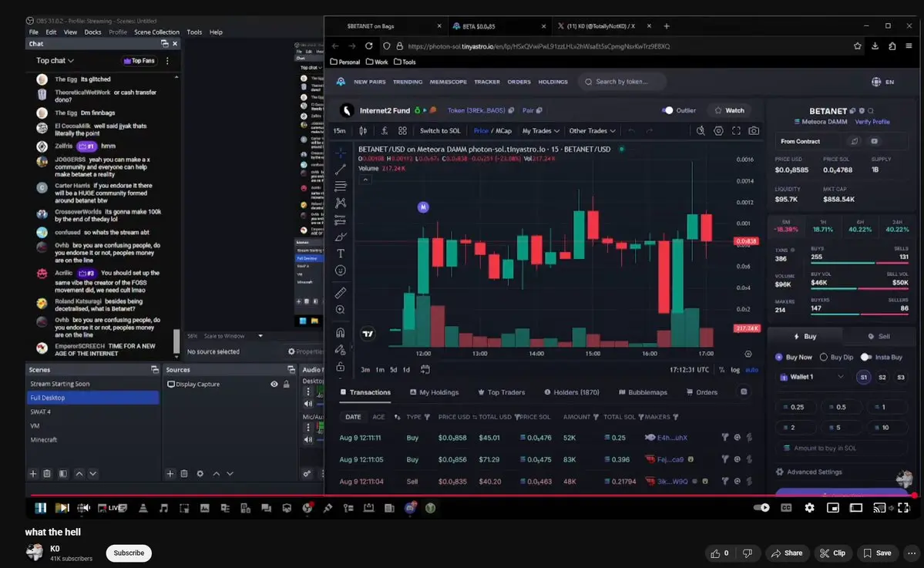Image resolution: width=924 pixels, height=568 pixels.
Task: Click YouTube red progress bar
Action: click(x=472, y=496)
